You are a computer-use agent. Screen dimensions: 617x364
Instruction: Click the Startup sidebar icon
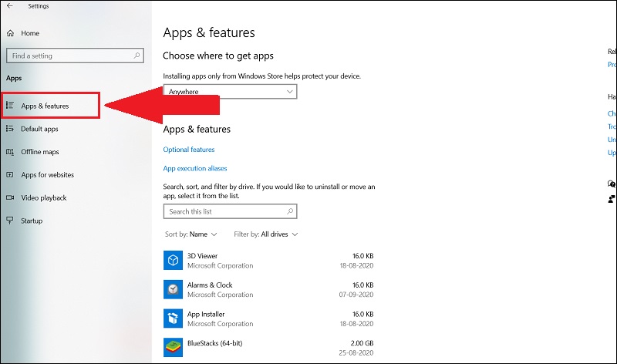10,221
